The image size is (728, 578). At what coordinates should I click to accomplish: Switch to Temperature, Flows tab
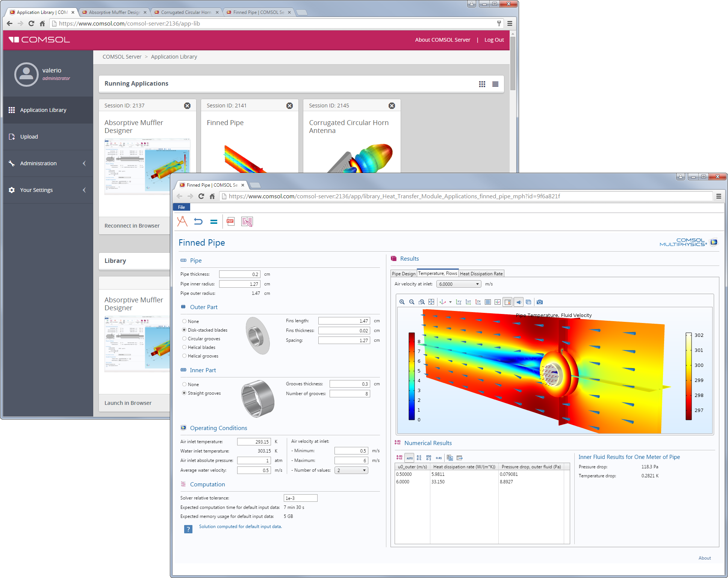[437, 273]
